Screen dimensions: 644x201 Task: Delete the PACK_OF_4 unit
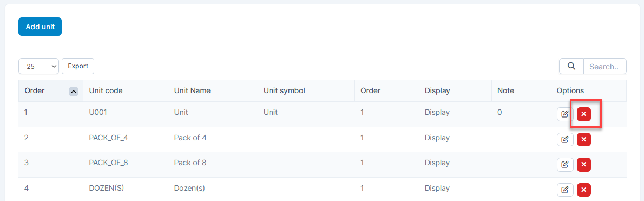click(583, 140)
